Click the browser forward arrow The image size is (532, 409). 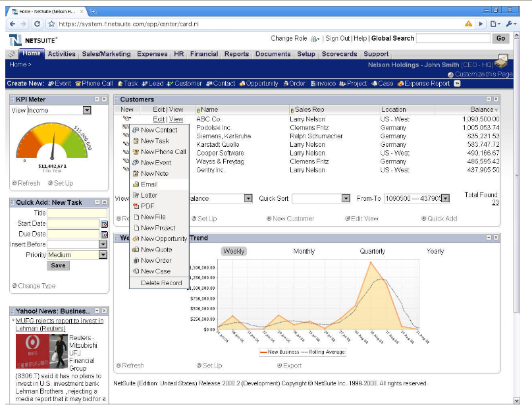[23, 24]
